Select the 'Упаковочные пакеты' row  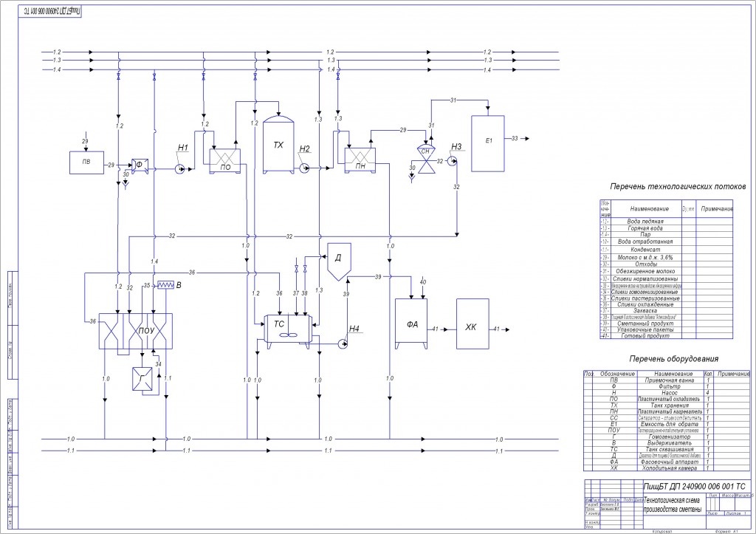(667, 330)
